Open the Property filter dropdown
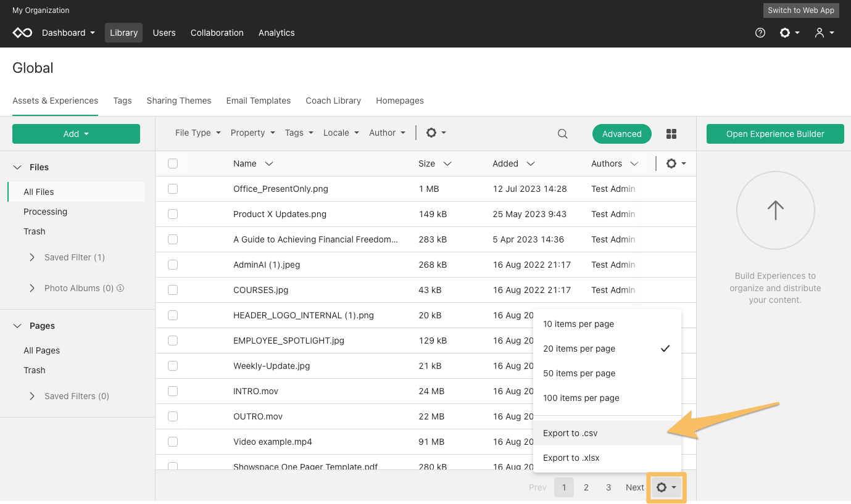Viewport: 851px width, 504px height. [252, 133]
